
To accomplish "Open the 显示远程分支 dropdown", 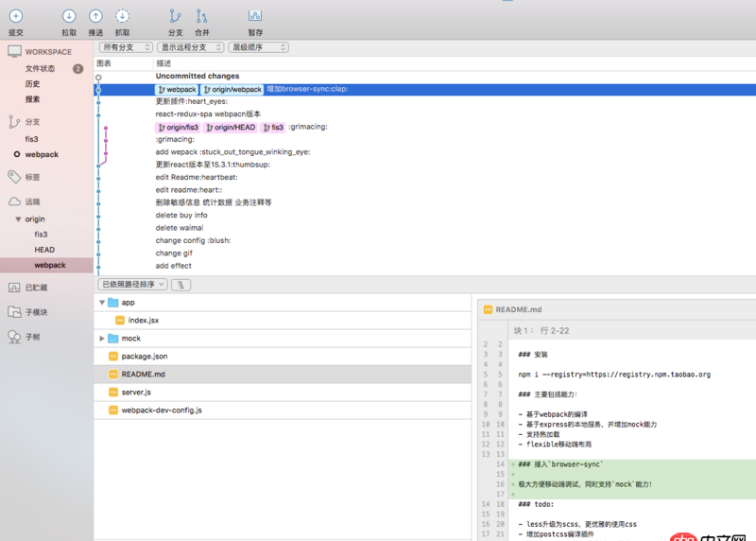I will point(190,46).
